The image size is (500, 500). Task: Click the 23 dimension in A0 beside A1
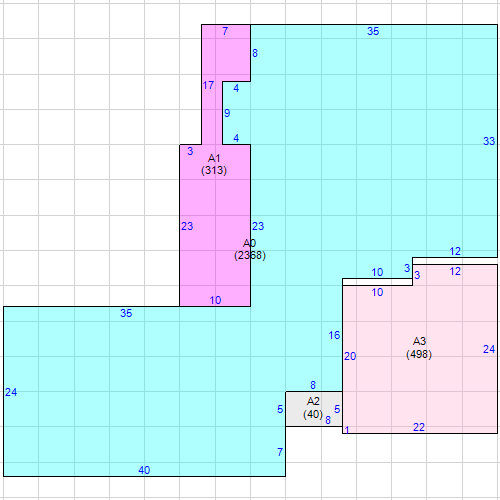pyautogui.click(x=258, y=226)
